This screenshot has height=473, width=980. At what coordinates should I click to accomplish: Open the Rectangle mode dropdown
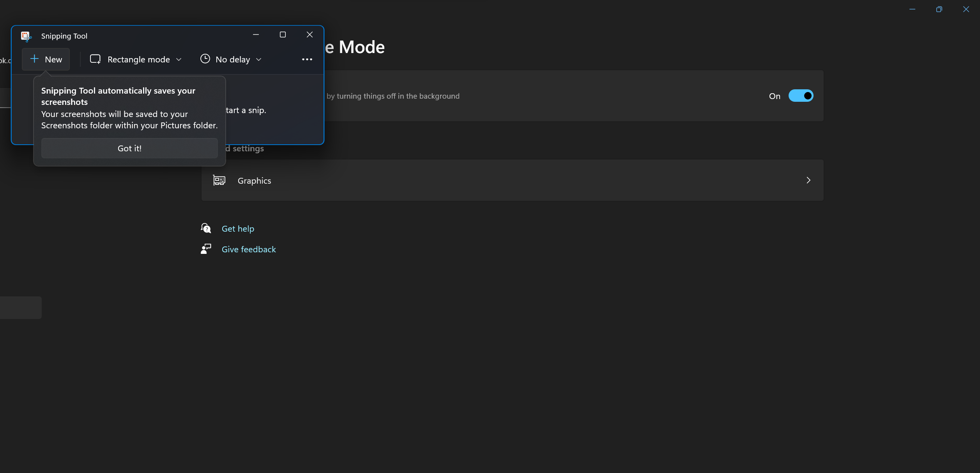coord(179,59)
